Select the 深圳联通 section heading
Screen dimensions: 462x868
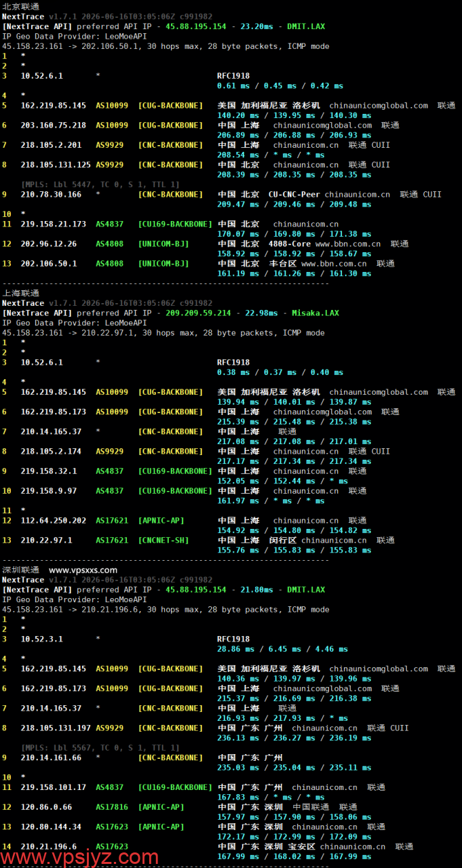(x=21, y=570)
